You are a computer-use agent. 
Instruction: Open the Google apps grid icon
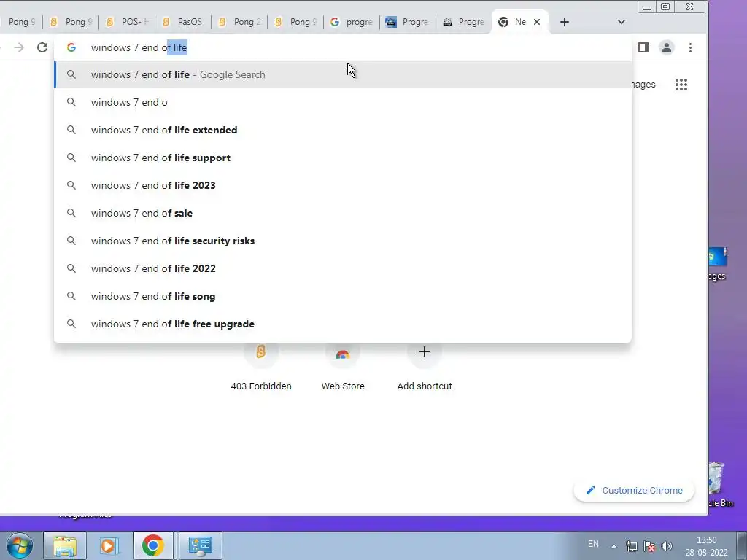click(x=681, y=85)
